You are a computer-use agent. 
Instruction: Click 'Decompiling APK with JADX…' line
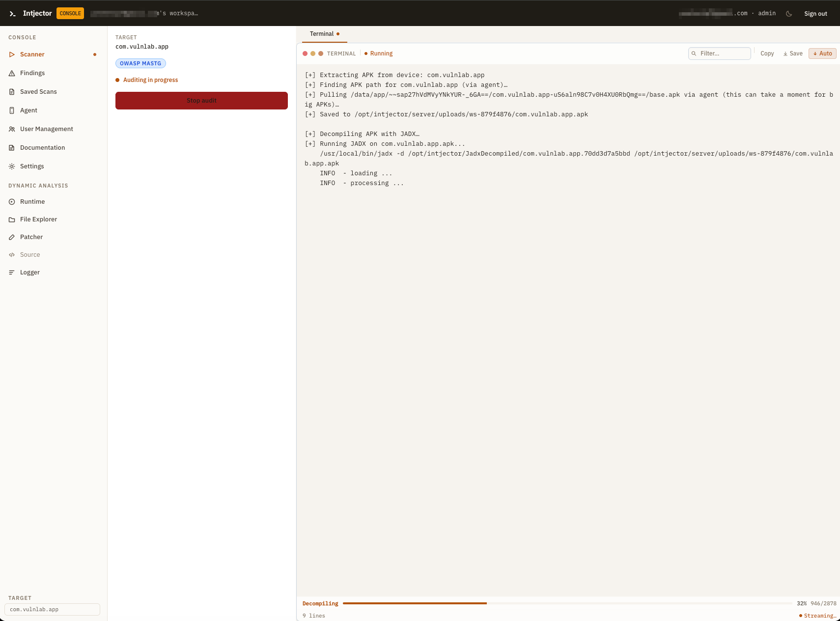(362, 134)
